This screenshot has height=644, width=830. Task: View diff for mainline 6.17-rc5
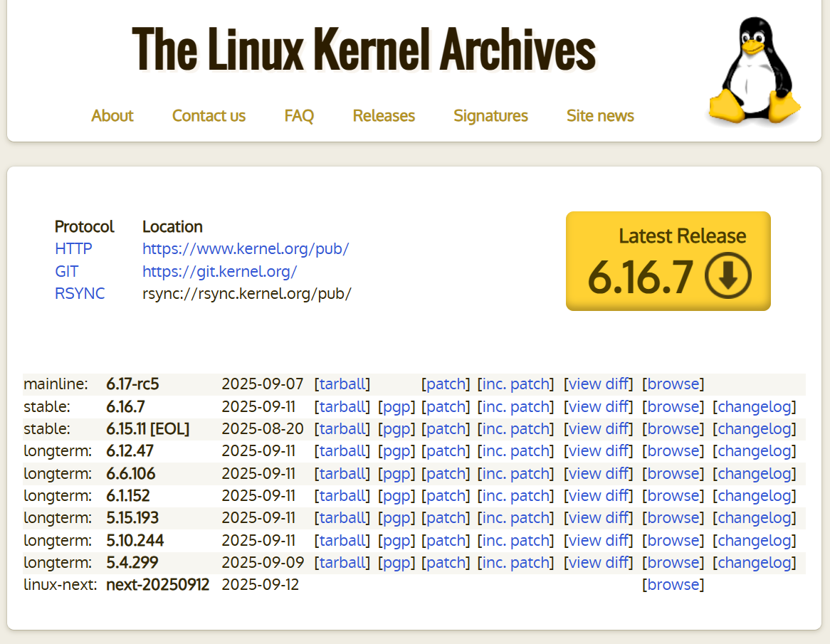[x=598, y=384]
